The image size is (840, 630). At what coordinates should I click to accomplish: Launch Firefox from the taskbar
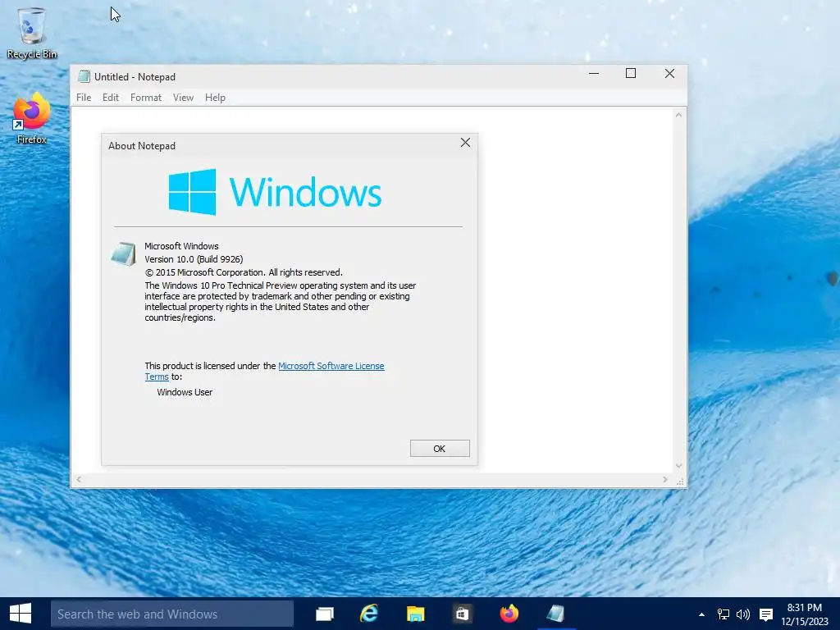point(509,614)
